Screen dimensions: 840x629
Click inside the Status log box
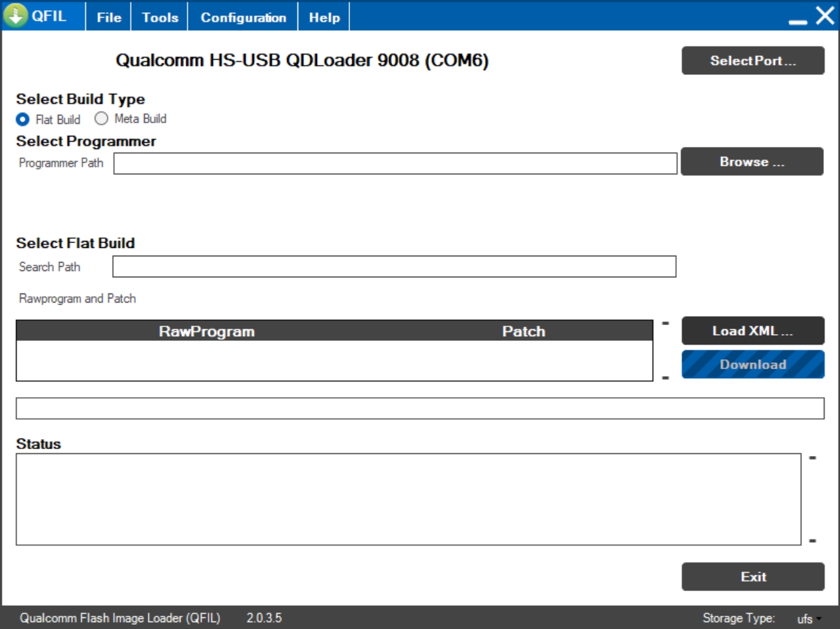coord(409,499)
